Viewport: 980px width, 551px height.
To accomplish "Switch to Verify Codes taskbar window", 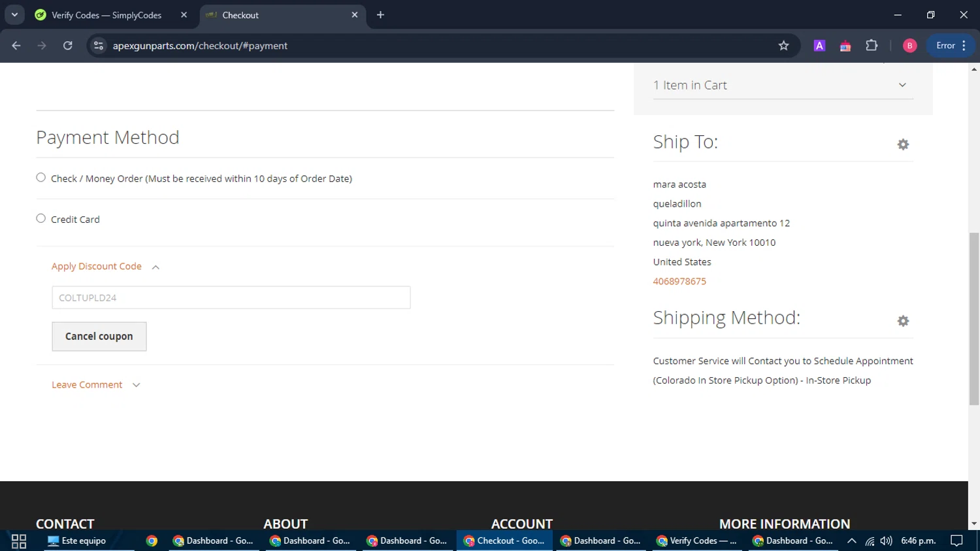I will pyautogui.click(x=698, y=541).
